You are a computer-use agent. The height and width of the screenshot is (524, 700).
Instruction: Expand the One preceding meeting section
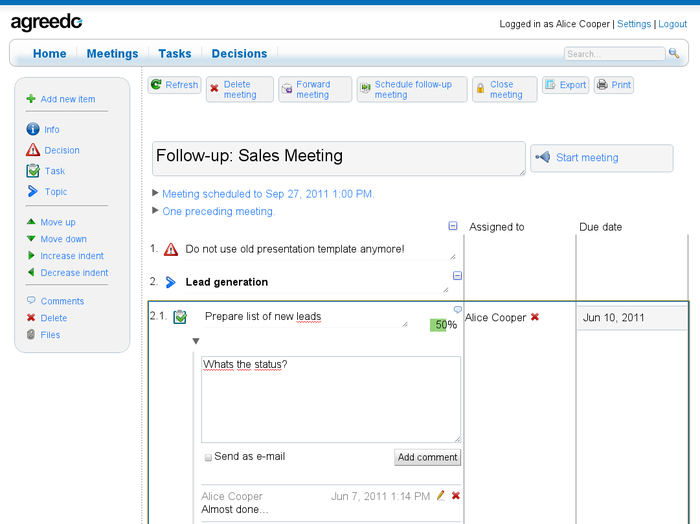pyautogui.click(x=155, y=211)
